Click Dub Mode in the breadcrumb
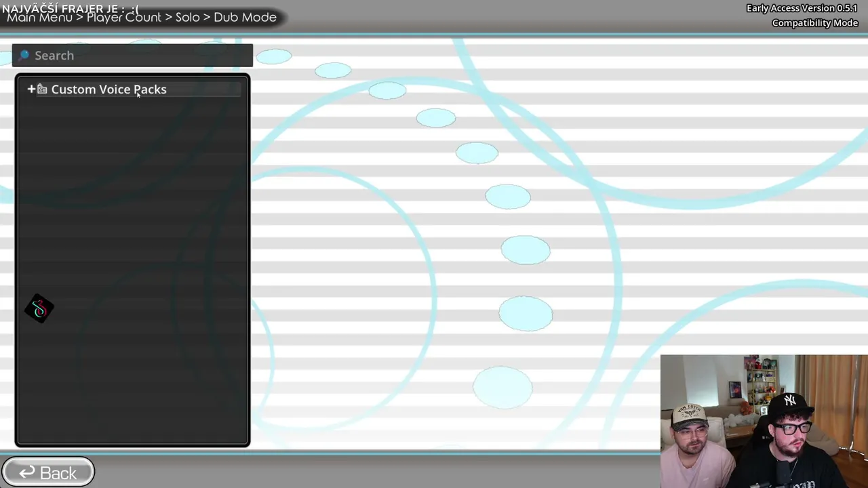The image size is (868, 488). [245, 18]
